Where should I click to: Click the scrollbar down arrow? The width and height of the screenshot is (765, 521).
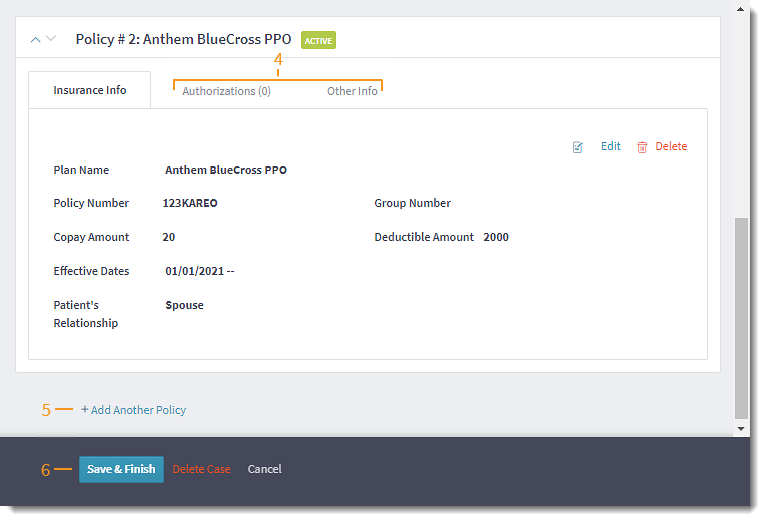741,429
